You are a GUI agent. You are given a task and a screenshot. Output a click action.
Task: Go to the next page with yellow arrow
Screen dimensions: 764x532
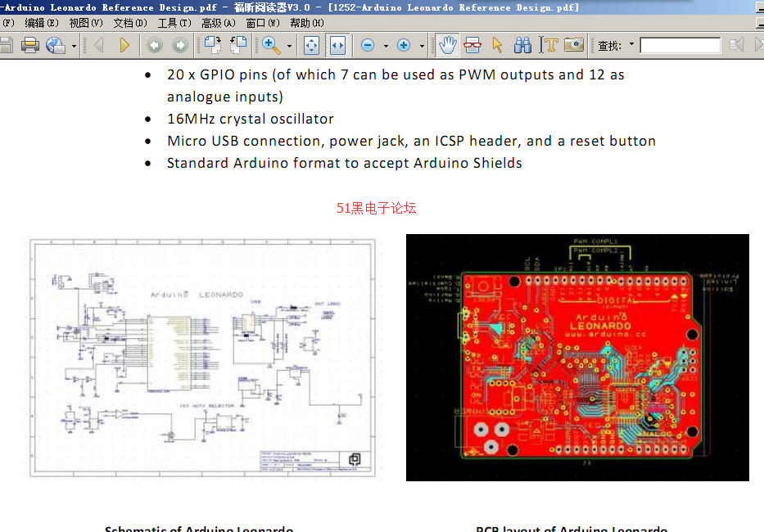pyautogui.click(x=124, y=45)
